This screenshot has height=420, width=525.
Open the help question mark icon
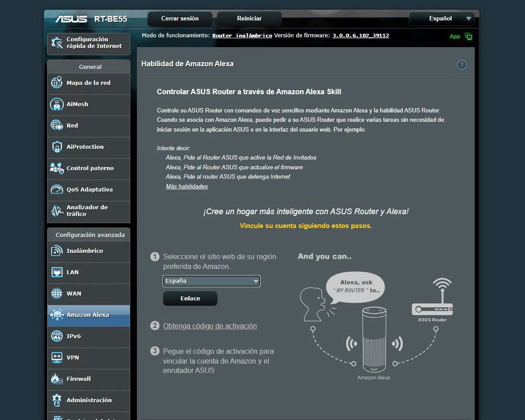[x=462, y=65]
